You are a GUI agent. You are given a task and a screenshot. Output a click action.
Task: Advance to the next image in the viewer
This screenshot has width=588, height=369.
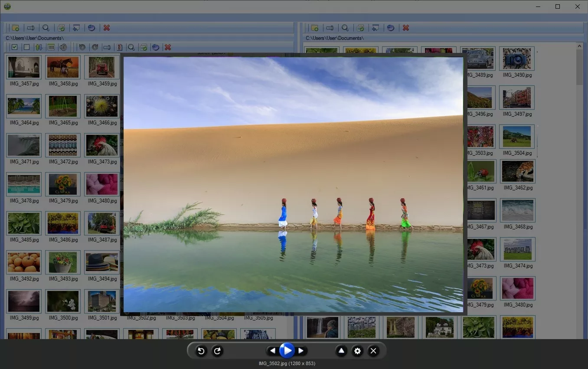point(301,351)
